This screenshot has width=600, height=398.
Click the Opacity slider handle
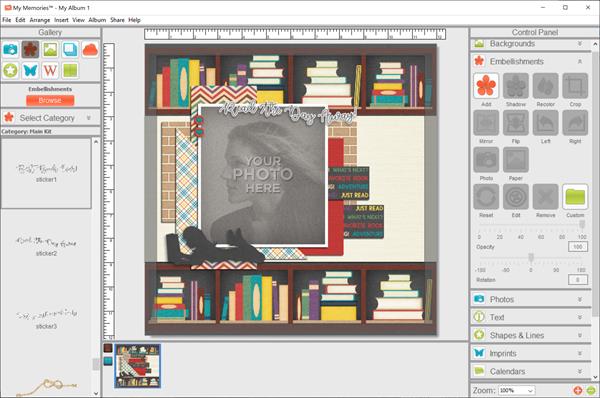tap(582, 224)
